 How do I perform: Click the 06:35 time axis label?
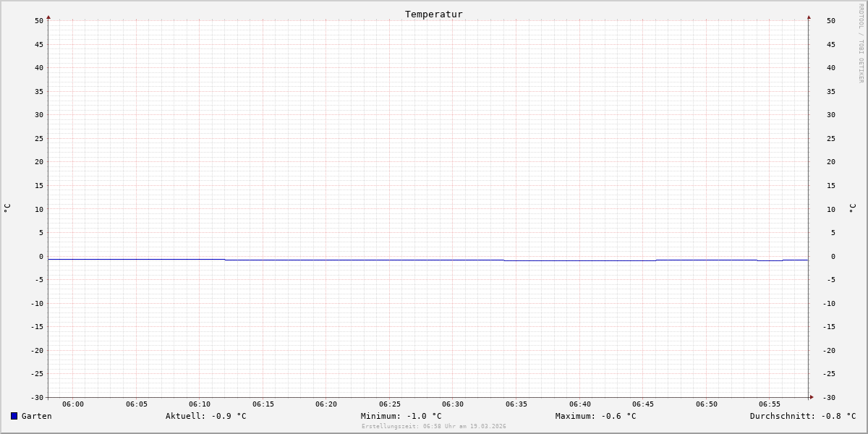[516, 404]
